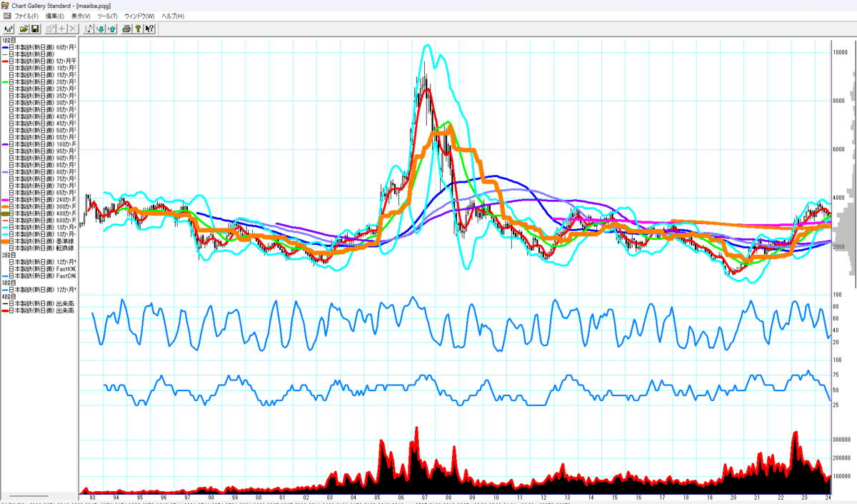The height and width of the screenshot is (504, 857).
Task: Click olive color swatch of 400か月 row
Action: (x=4, y=213)
